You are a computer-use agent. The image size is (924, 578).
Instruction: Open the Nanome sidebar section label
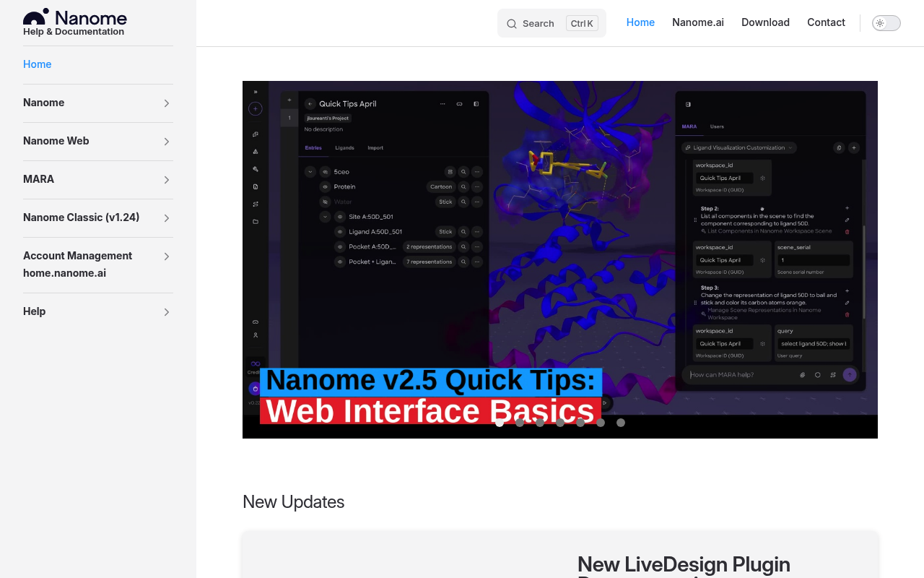[x=44, y=103]
